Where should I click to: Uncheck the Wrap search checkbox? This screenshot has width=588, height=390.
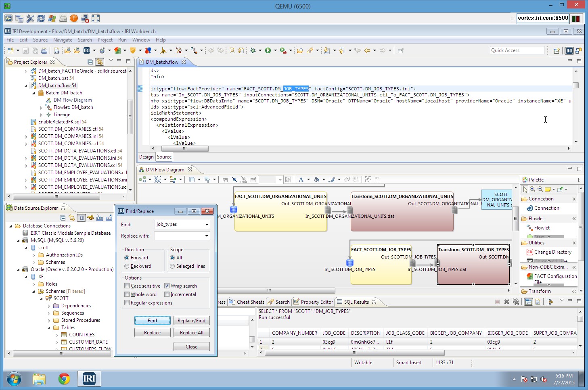(167, 286)
